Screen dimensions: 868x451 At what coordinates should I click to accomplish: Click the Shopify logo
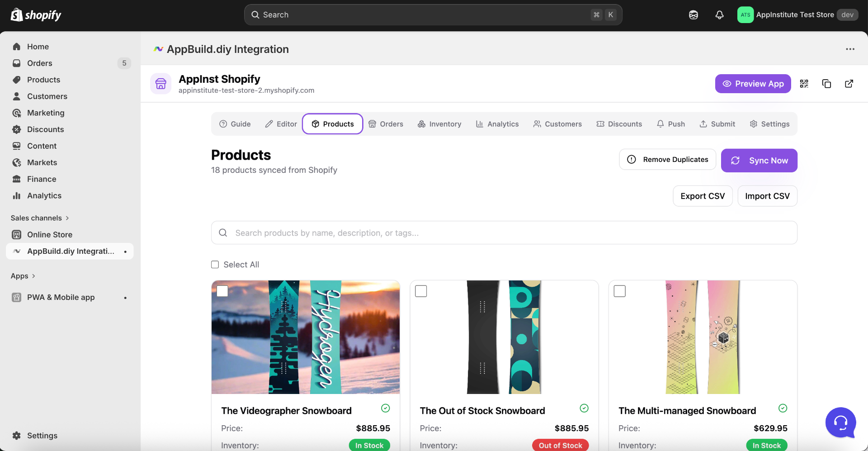[x=36, y=15]
